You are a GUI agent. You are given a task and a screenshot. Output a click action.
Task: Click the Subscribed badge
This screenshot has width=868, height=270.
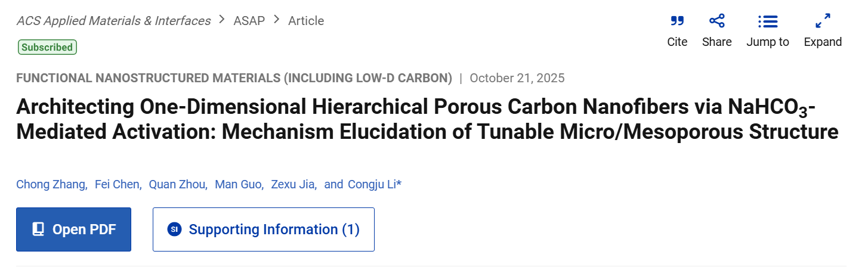47,47
